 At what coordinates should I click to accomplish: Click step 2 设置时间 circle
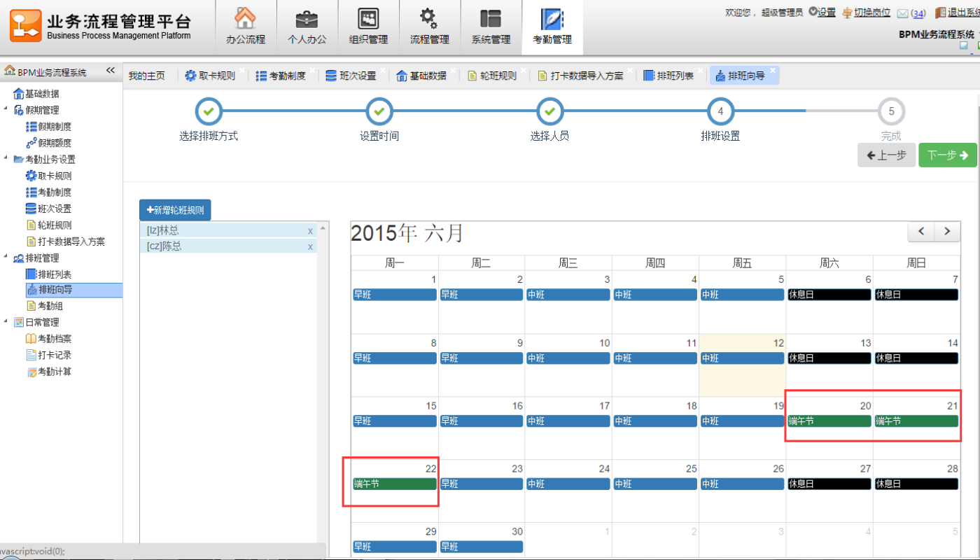(379, 111)
